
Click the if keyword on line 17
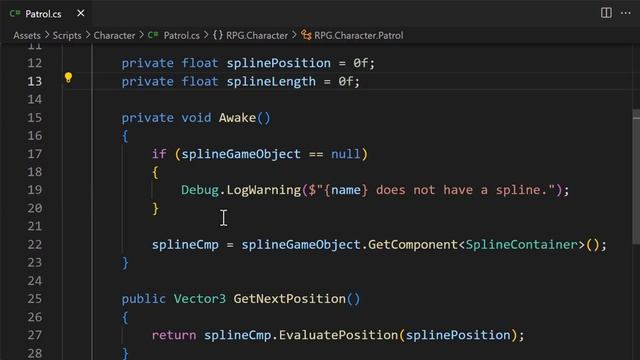click(159, 154)
